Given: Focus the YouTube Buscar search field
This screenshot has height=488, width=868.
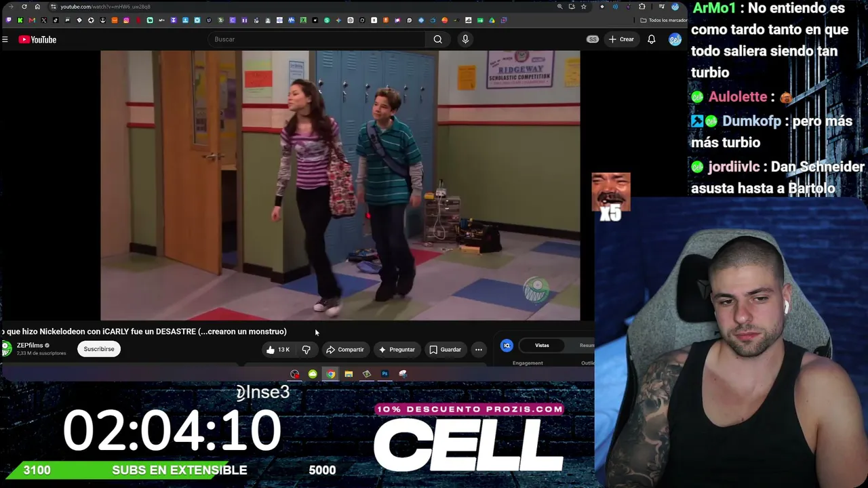Looking at the screenshot, I should (317, 39).
